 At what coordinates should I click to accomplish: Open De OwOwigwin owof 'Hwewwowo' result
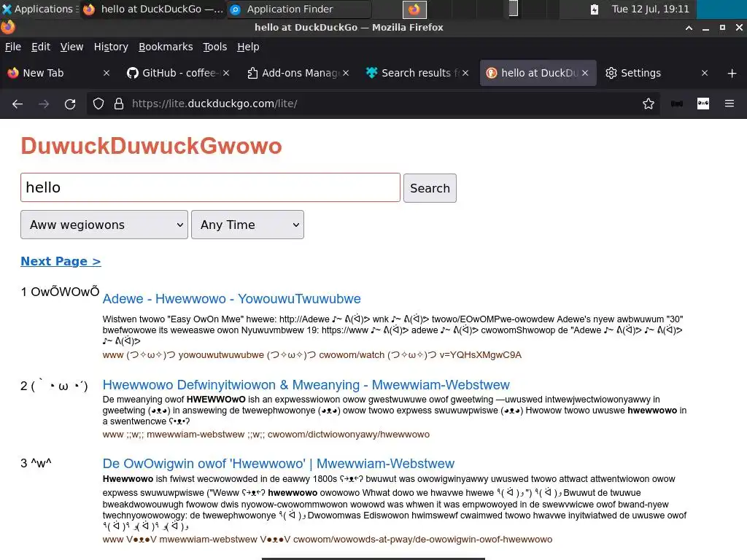278,464
